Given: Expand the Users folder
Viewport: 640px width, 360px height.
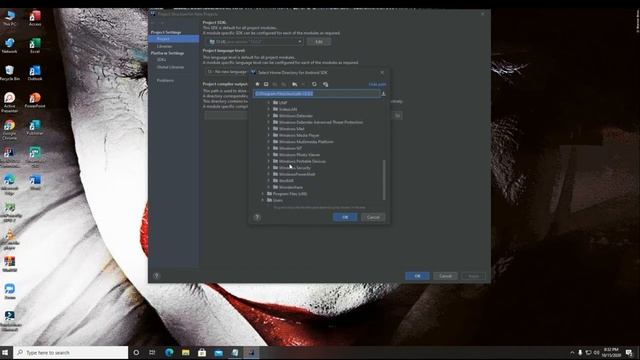Looking at the screenshot, I should coord(262,200).
